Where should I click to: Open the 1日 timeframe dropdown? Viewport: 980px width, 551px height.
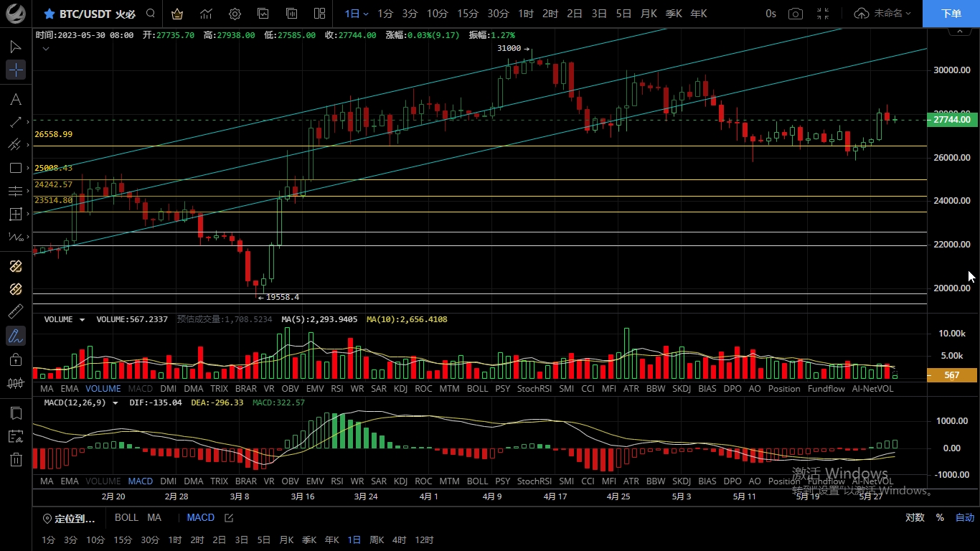pyautogui.click(x=356, y=14)
